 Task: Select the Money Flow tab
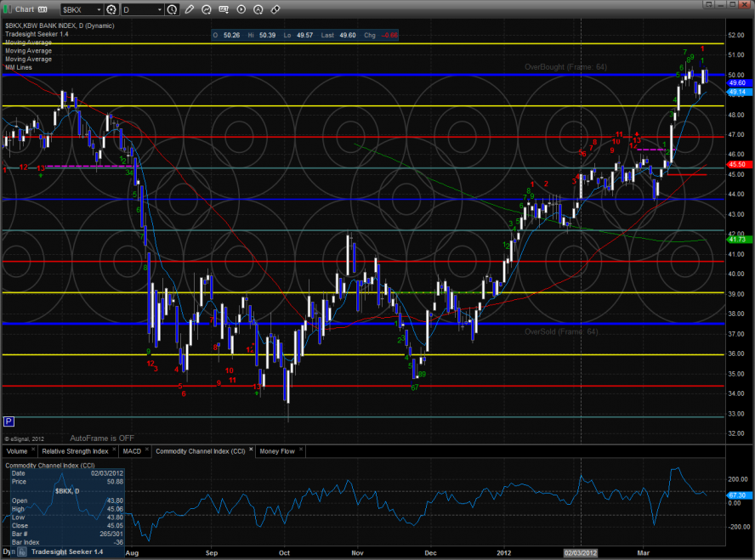(277, 451)
